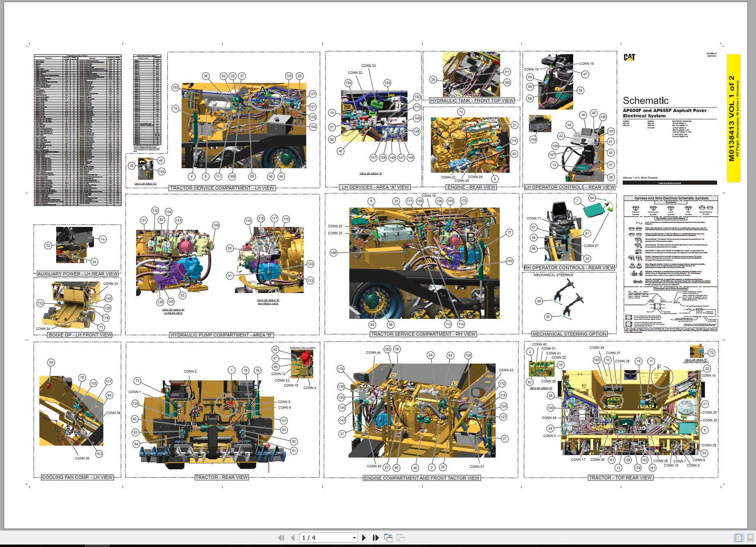Click 'MECHANICAL STEERING OPTION' caption
This screenshot has height=547, width=756.
pos(569,334)
